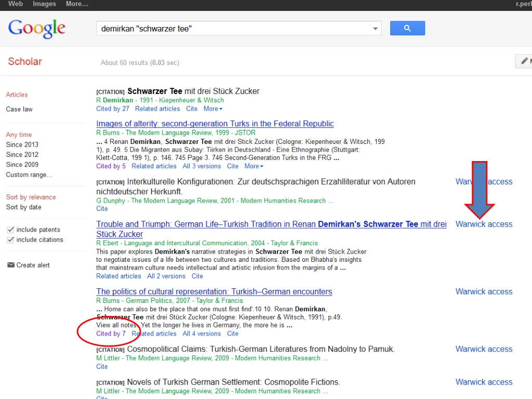The width and height of the screenshot is (532, 399).
Task: Open the Custom range... option
Action: pyautogui.click(x=29, y=175)
